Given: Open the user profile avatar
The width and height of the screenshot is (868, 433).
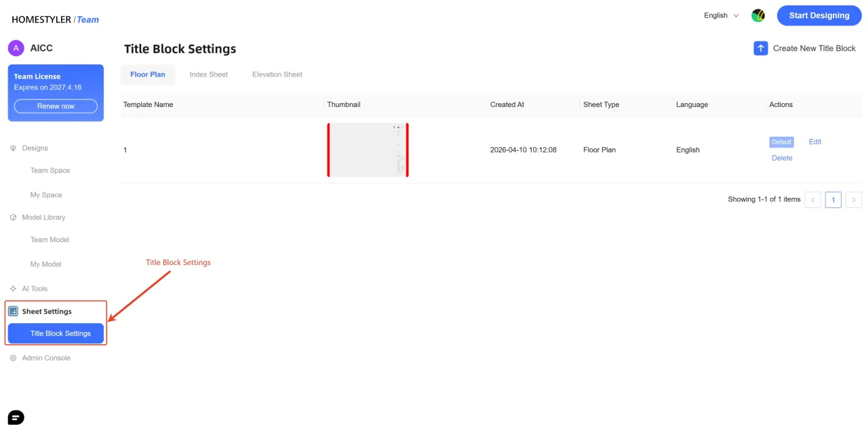Looking at the screenshot, I should click(758, 16).
